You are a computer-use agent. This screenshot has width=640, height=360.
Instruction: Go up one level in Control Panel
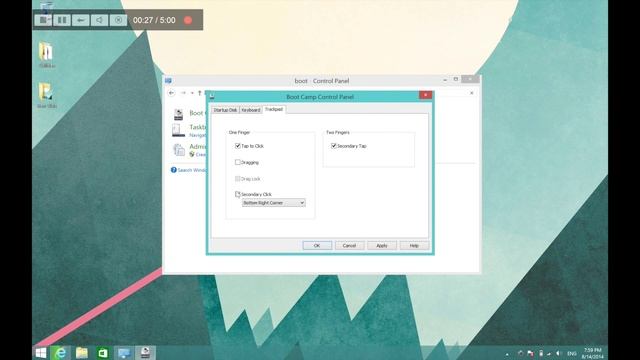(200, 93)
